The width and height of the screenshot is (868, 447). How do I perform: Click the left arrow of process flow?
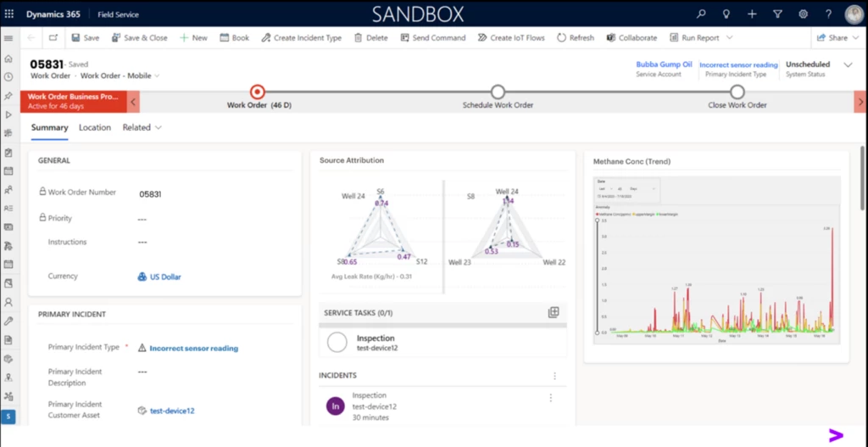point(133,102)
